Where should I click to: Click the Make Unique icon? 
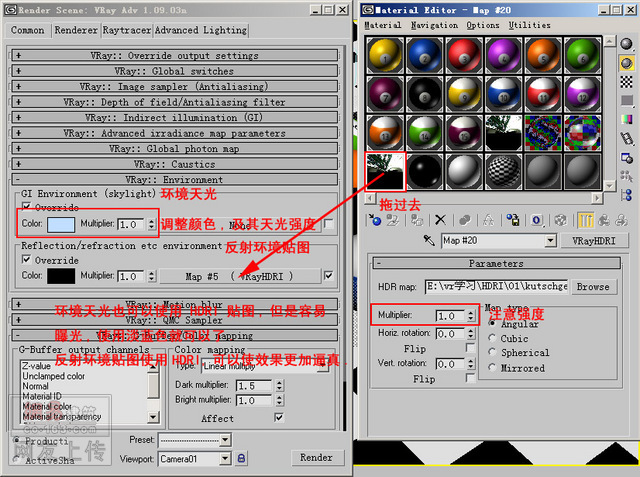pyautogui.click(x=488, y=220)
